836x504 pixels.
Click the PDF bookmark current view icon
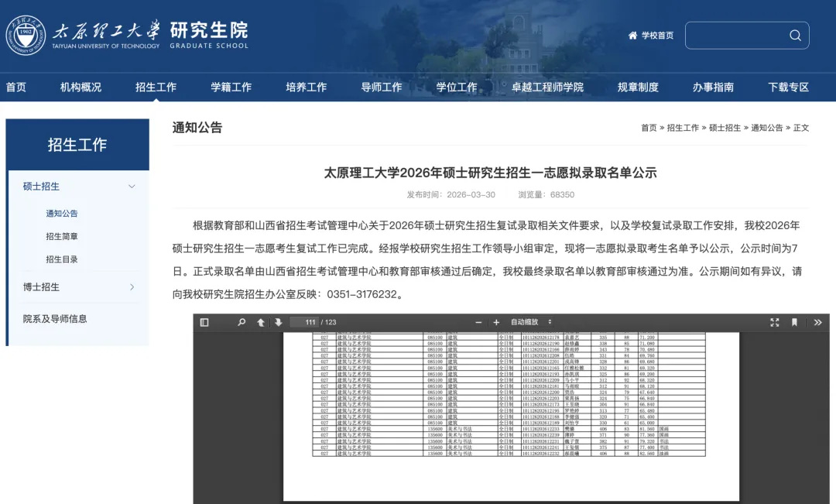point(794,322)
